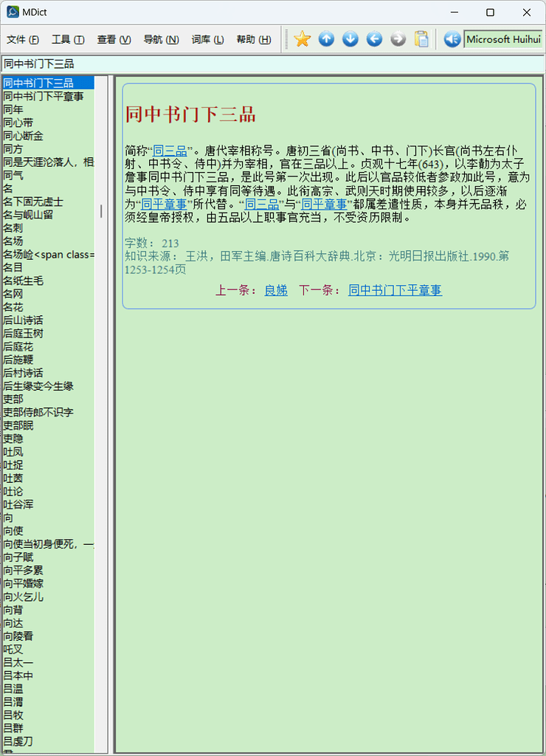The height and width of the screenshot is (756, 546).
Task: Select 向子赋 in the word list
Action: (48, 557)
